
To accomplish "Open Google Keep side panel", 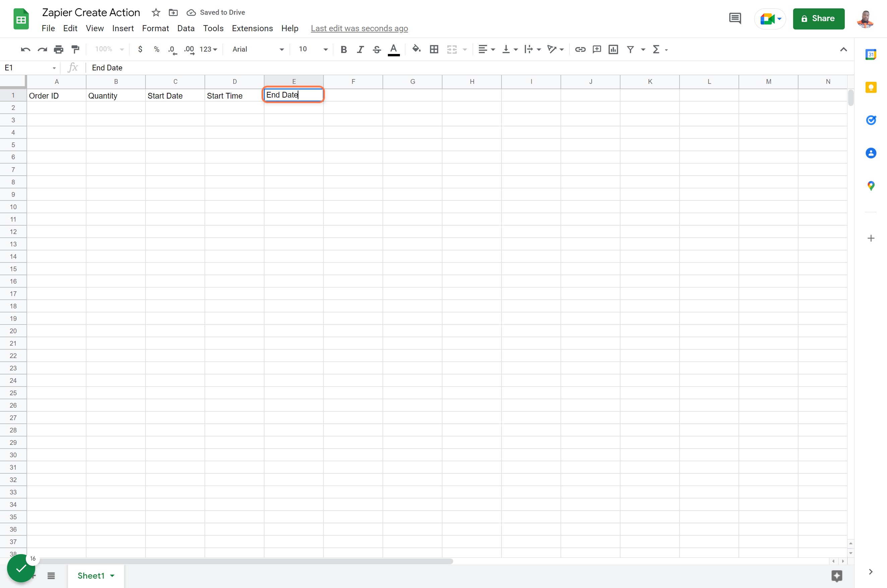I will (x=871, y=87).
